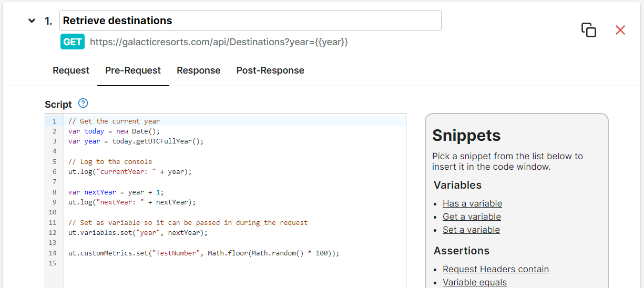Screen dimensions: 644x288
Task: Click the var nextYear = year + 1 line
Action: point(116,192)
